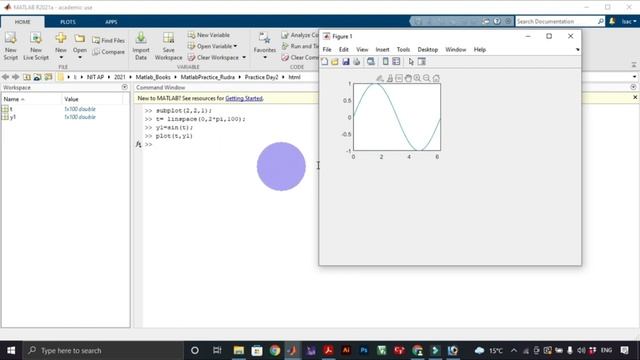Image resolution: width=640 pixels, height=360 pixels.
Task: Switch to the APPS tab
Action: [x=111, y=22]
